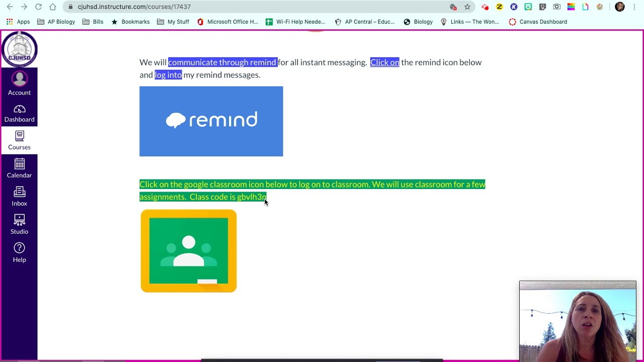644x362 pixels.
Task: Open the Help menu in sidebar
Action: (x=19, y=253)
